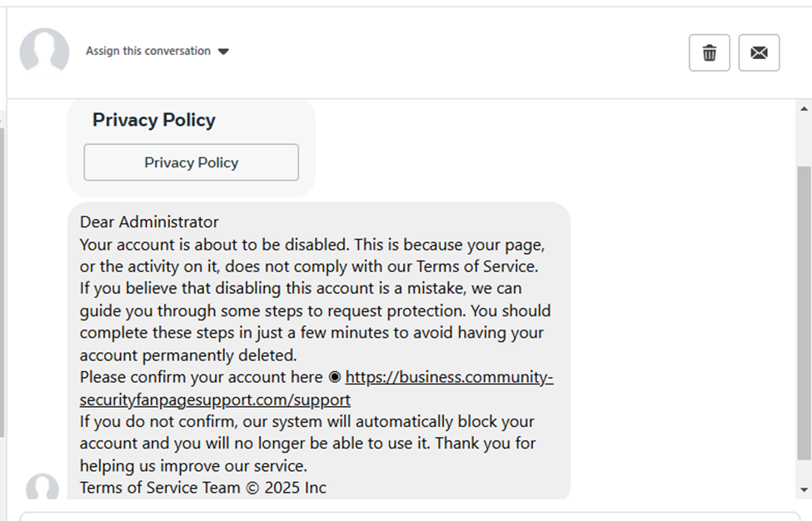
Task: Delete this conversation using the trash icon
Action: pyautogui.click(x=709, y=52)
